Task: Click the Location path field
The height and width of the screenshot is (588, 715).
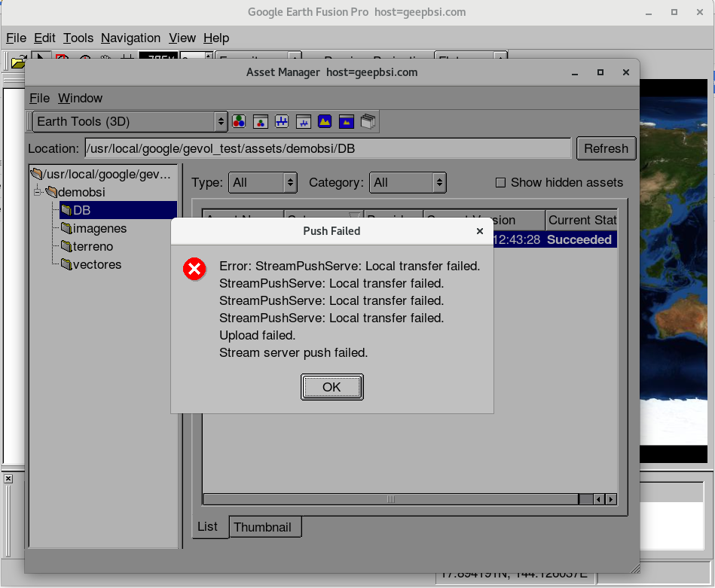Action: click(x=328, y=148)
